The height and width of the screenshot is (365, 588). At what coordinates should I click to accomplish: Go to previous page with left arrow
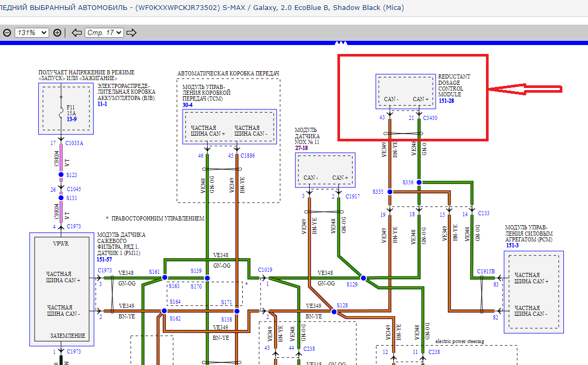[x=76, y=32]
